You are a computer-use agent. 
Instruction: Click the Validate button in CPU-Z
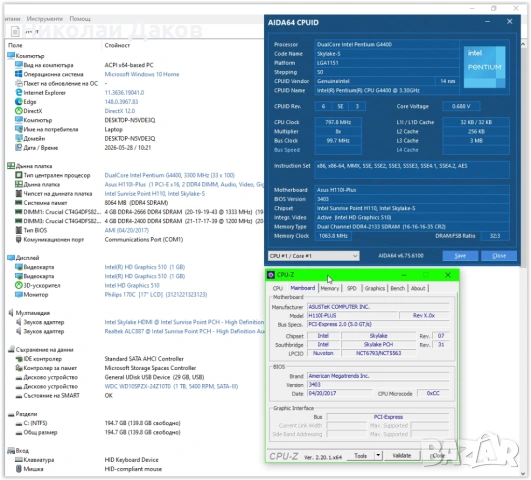(x=402, y=456)
